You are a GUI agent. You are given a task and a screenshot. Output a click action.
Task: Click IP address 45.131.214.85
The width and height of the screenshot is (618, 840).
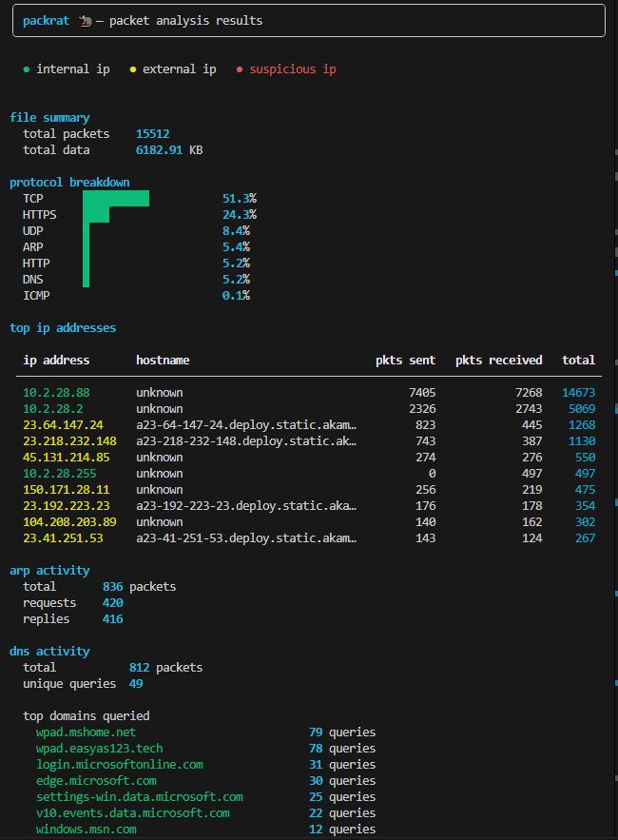coord(67,457)
